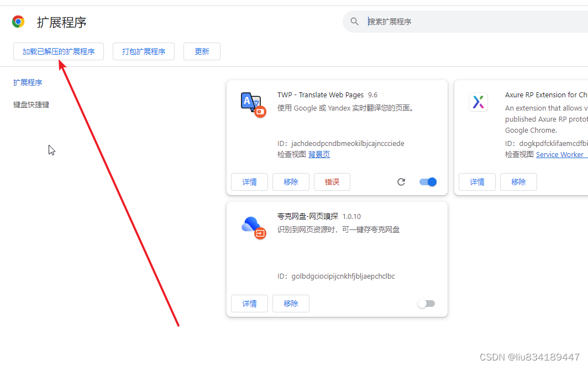The image size is (588, 366).
Task: Open 详情 for TWP Translate Web Pages
Action: (x=249, y=182)
